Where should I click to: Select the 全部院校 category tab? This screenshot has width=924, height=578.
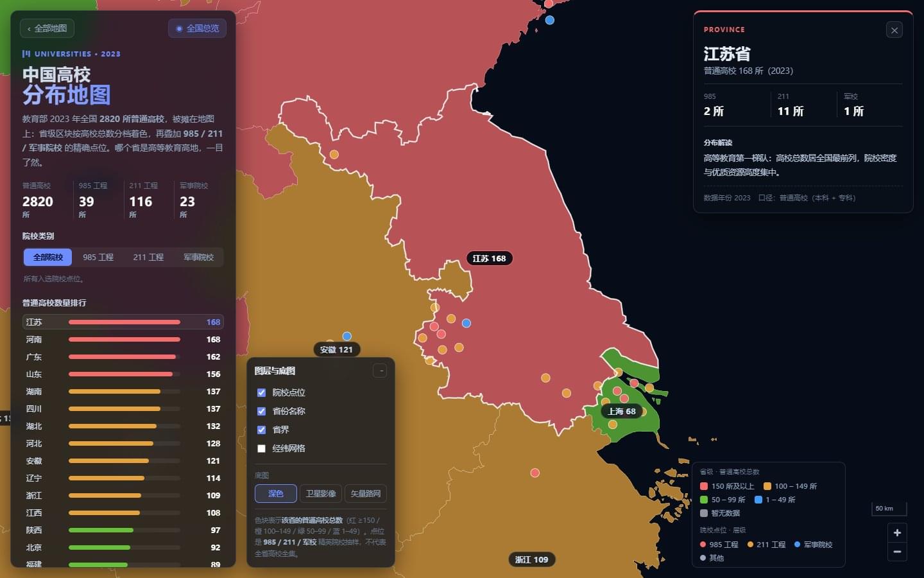48,257
